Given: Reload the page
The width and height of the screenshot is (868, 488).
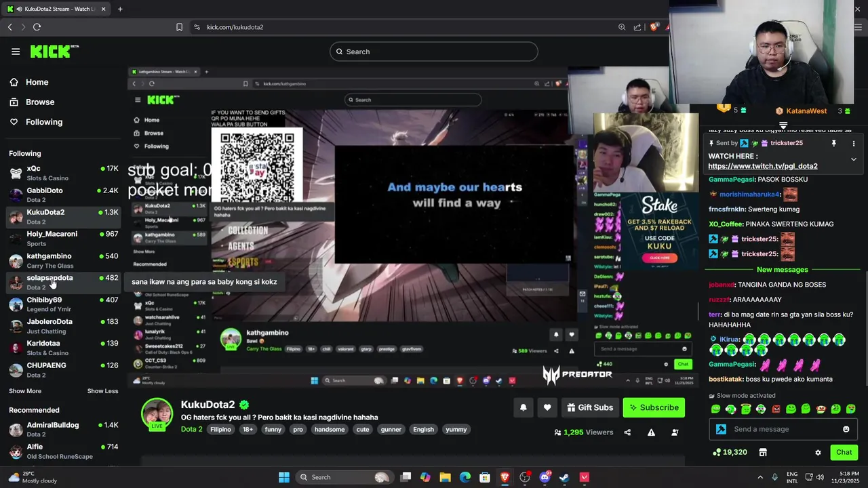Looking at the screenshot, I should click(37, 27).
